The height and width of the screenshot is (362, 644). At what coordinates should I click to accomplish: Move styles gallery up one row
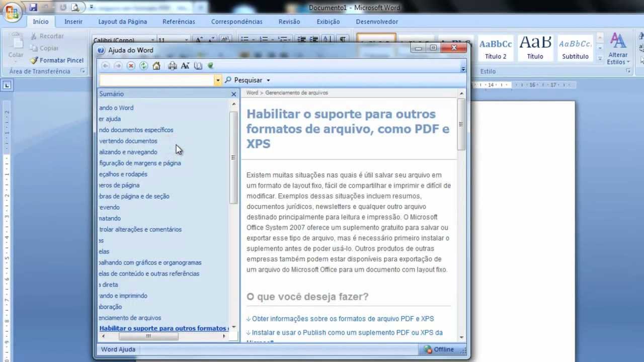tap(600, 39)
